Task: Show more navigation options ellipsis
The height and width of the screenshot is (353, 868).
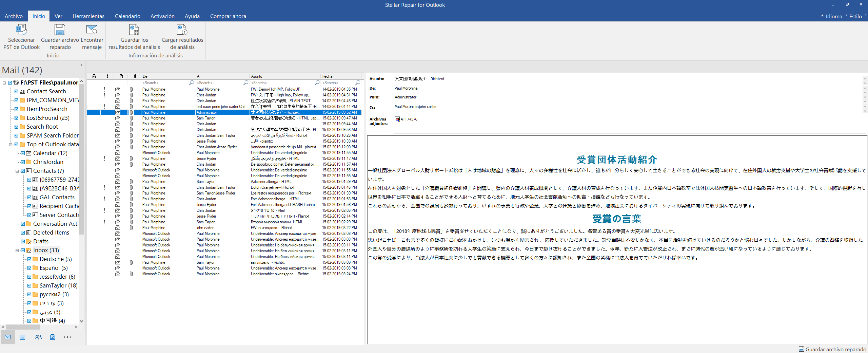Action: [67, 337]
